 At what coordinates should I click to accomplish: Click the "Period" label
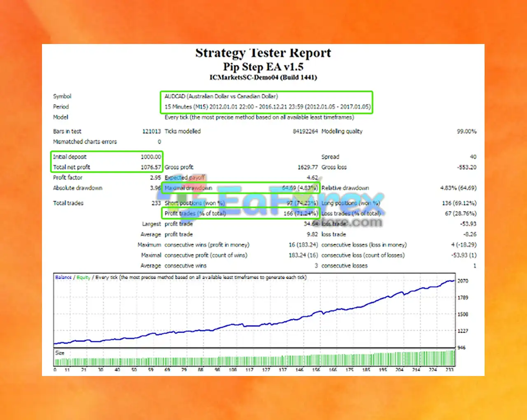coord(61,107)
